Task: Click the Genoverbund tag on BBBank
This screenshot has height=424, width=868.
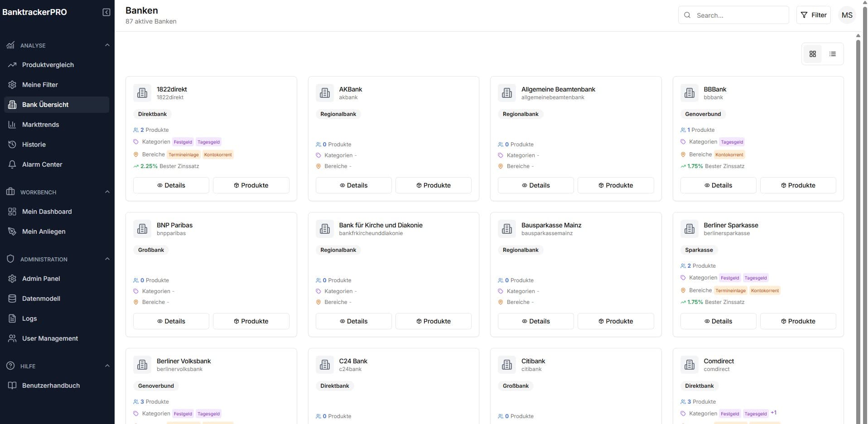Action: [x=703, y=114]
